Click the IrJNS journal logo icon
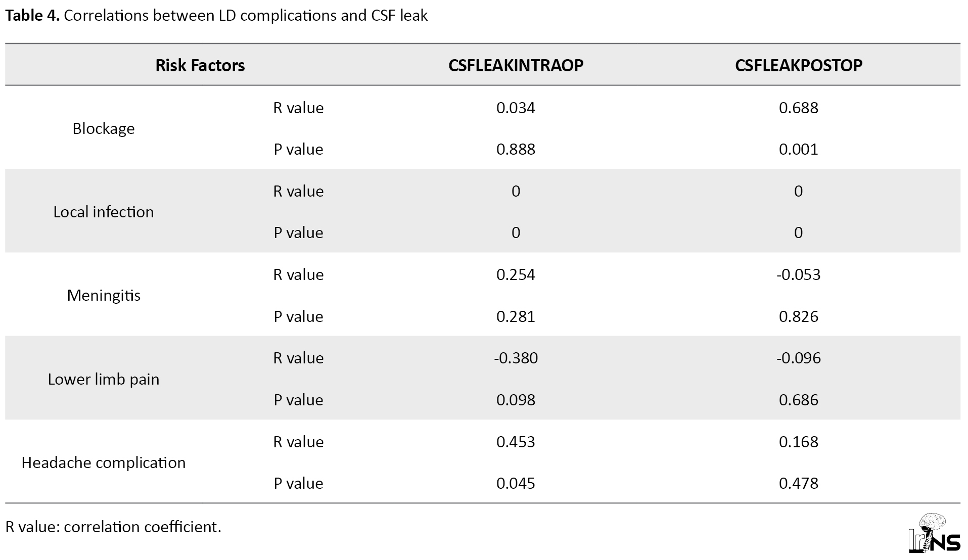The width and height of the screenshot is (968, 560). pos(935,533)
